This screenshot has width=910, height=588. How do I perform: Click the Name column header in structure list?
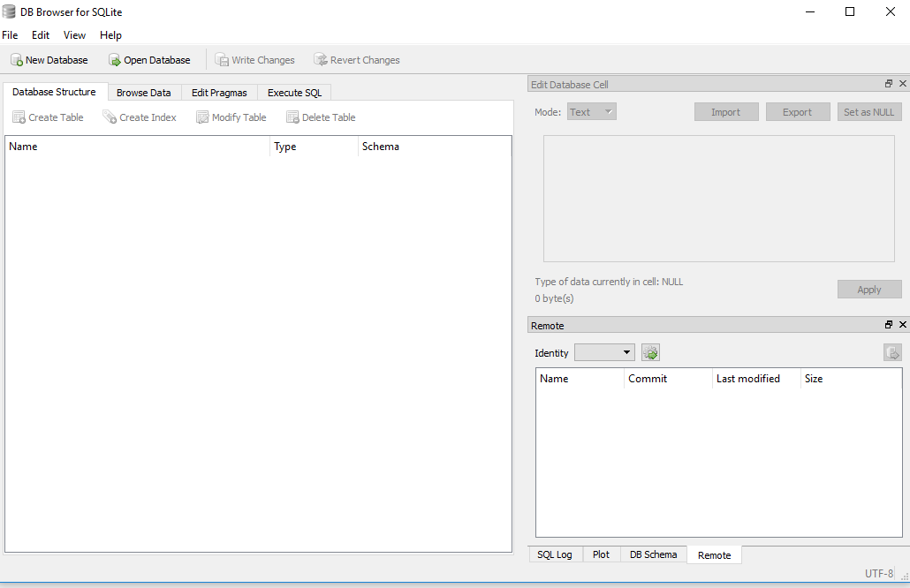(138, 147)
